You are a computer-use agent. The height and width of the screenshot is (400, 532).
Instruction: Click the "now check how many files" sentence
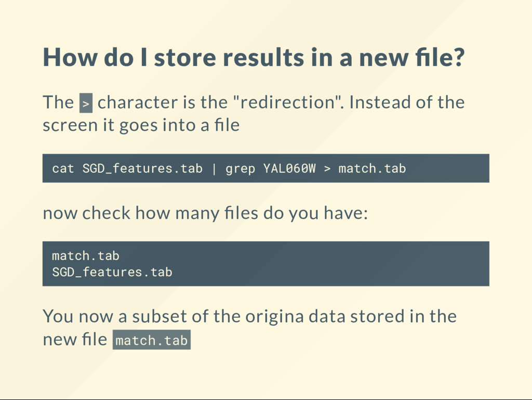(x=205, y=213)
